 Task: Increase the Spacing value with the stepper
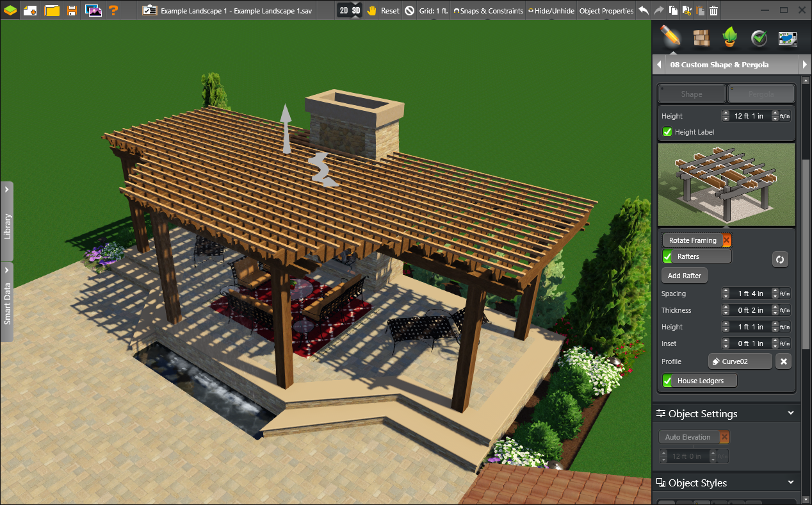[726, 290]
